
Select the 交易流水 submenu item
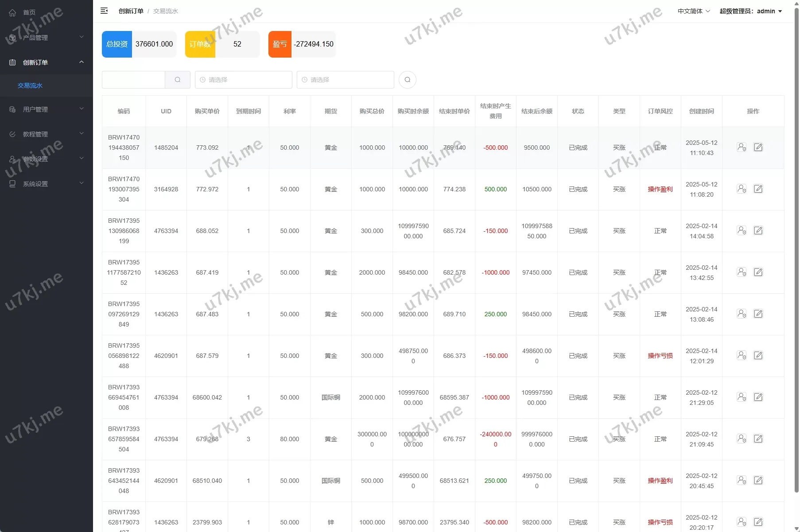[x=30, y=85]
